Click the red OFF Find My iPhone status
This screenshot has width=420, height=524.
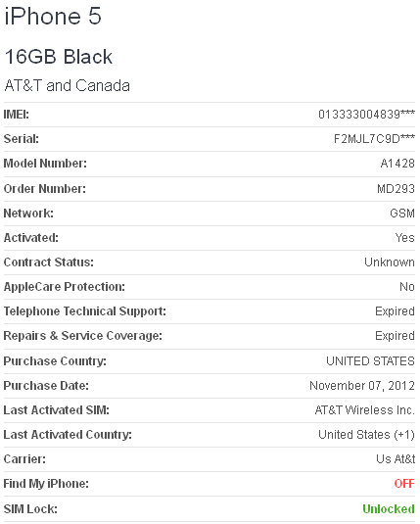404,484
